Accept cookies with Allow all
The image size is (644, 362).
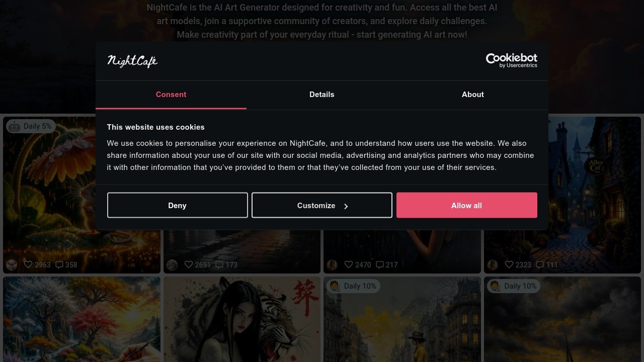[x=466, y=205]
